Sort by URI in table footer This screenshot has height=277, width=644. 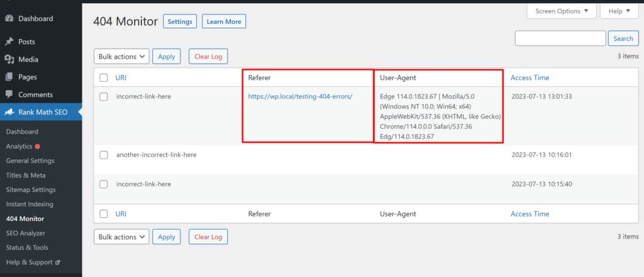[121, 213]
